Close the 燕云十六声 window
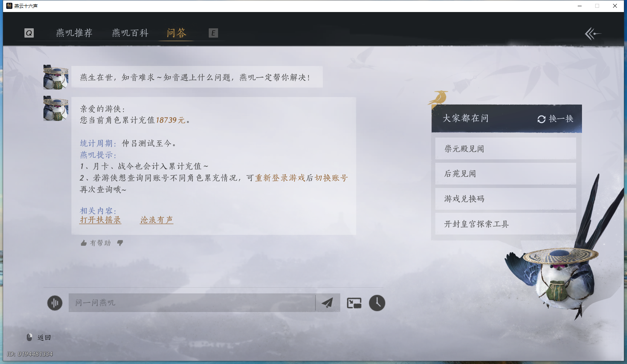Viewport: 627px width, 364px height. 615,6
